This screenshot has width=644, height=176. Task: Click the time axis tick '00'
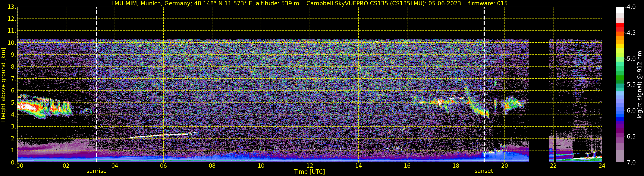pos(20,166)
